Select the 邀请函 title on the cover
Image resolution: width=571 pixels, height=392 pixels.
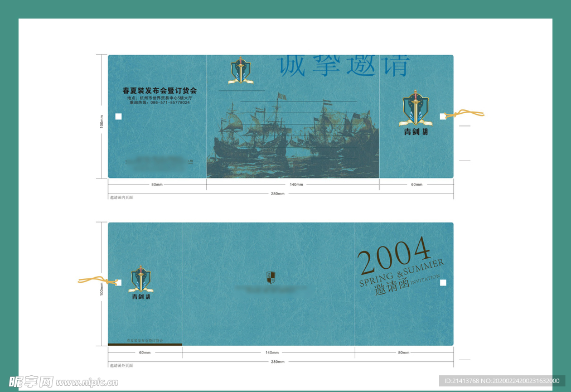[x=392, y=287]
